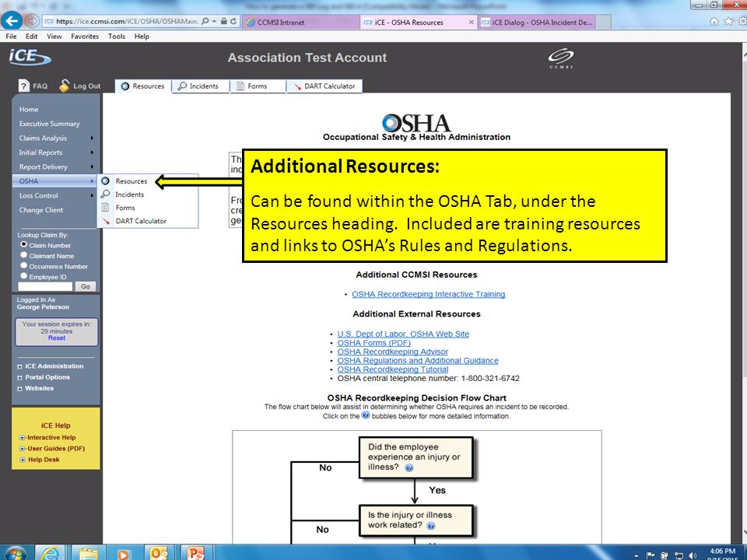Open the OSHA Forms (PDF) link

[x=374, y=343]
